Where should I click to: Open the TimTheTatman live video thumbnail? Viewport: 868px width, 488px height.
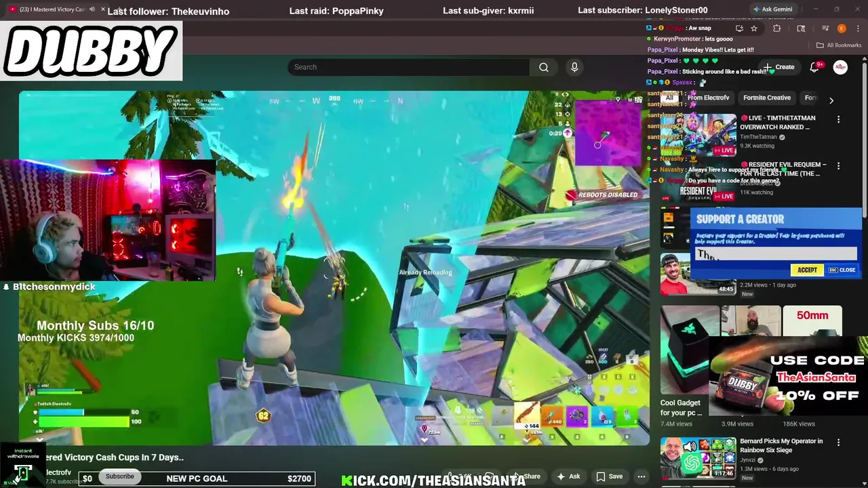tap(698, 135)
